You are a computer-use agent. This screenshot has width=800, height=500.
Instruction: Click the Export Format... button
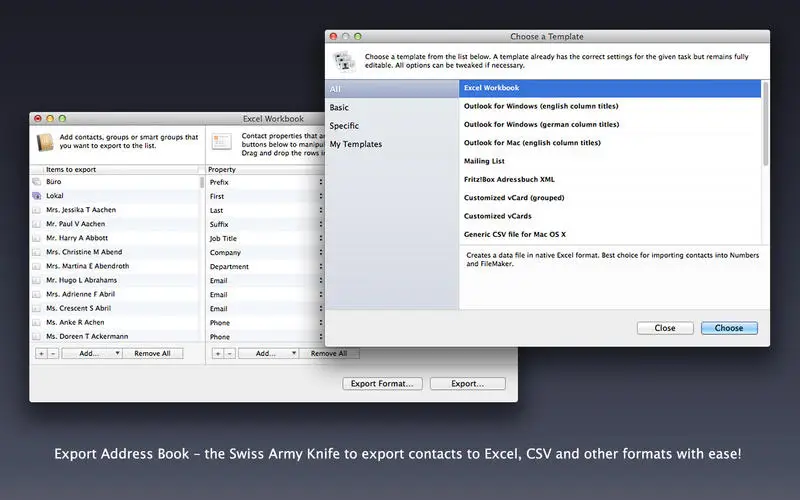click(x=382, y=384)
